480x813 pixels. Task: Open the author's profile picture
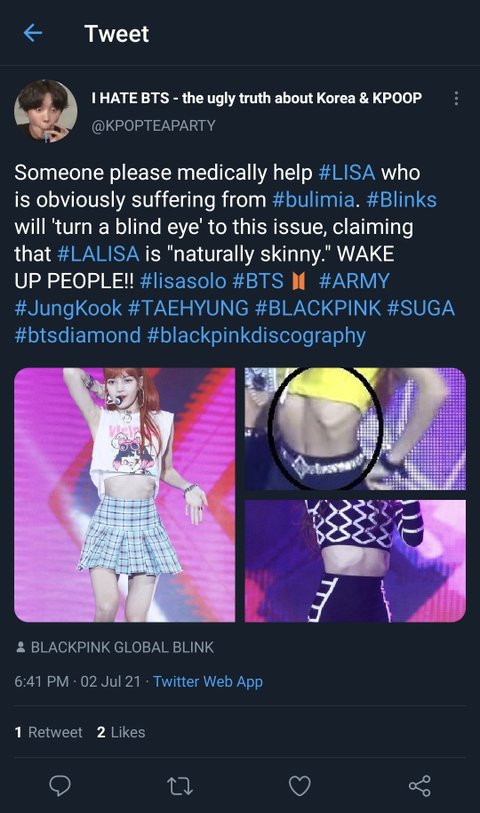pyautogui.click(x=46, y=111)
